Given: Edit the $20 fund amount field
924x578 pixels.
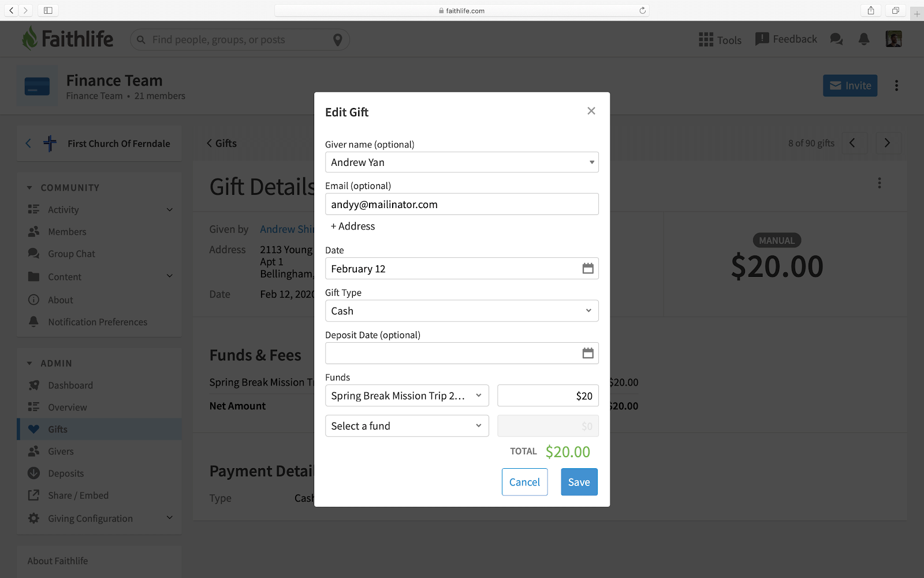Looking at the screenshot, I should [547, 396].
